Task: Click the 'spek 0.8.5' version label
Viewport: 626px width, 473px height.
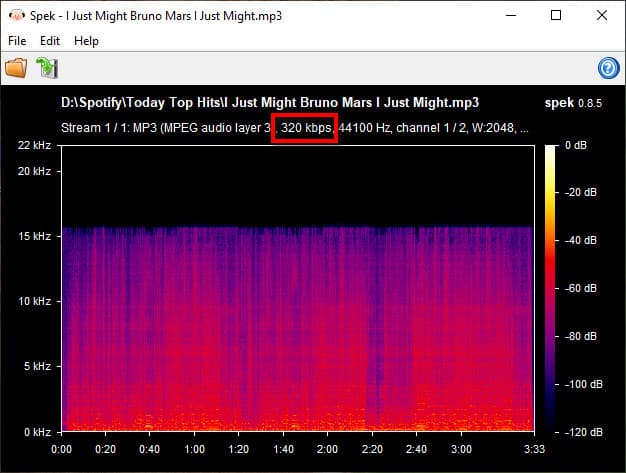Action: pos(573,103)
